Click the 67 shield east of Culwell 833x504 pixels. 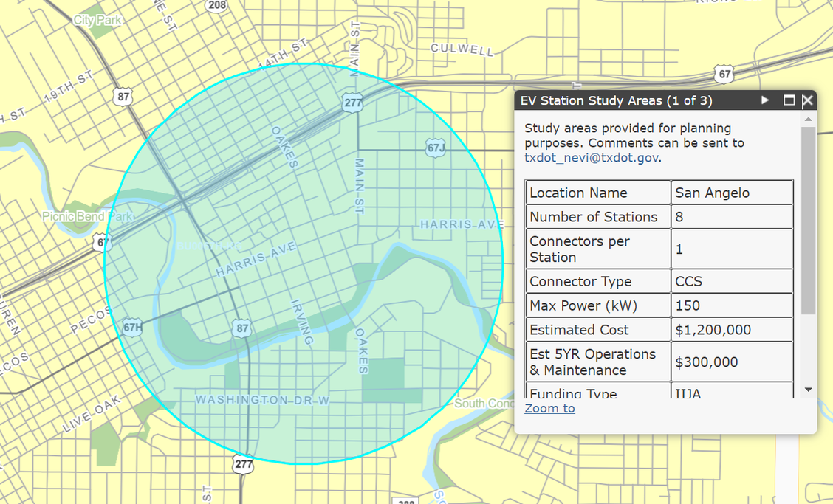[x=724, y=74]
